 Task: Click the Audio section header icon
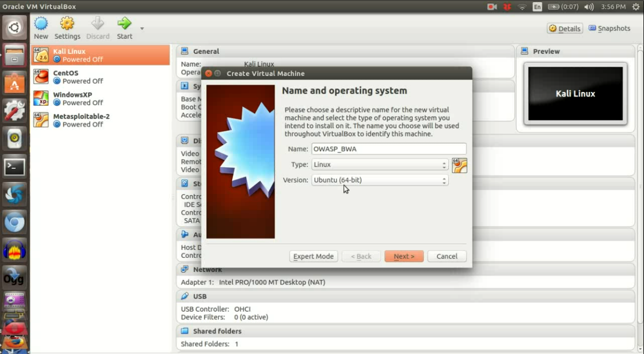point(185,234)
